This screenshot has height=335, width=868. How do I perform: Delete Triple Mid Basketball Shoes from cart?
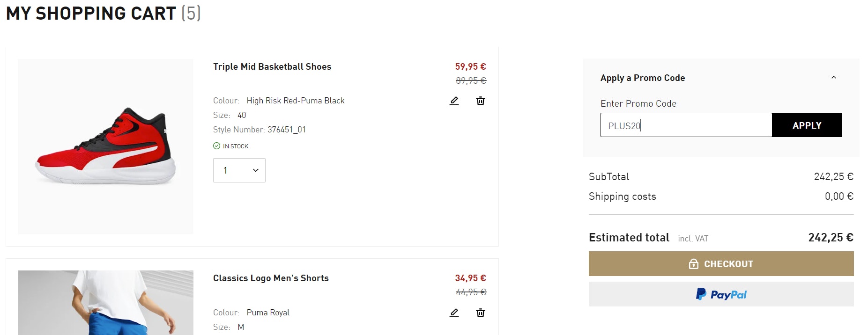(x=481, y=101)
